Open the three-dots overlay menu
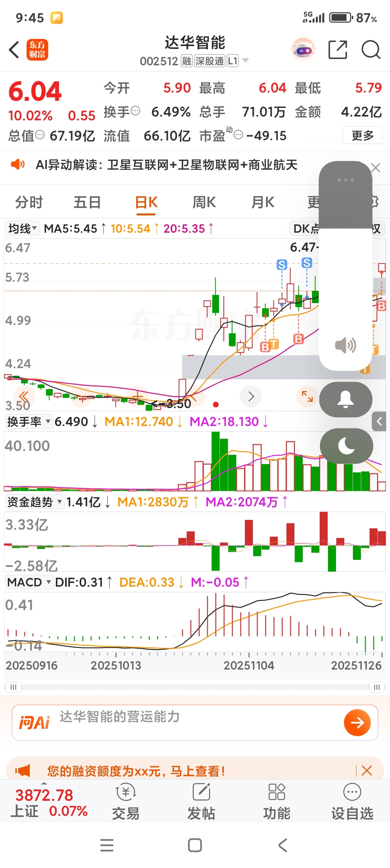390x868 pixels. pyautogui.click(x=346, y=180)
